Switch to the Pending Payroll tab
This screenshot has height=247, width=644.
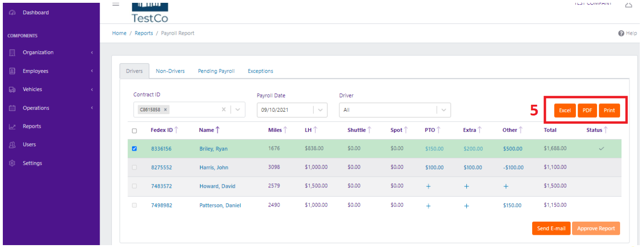click(216, 71)
